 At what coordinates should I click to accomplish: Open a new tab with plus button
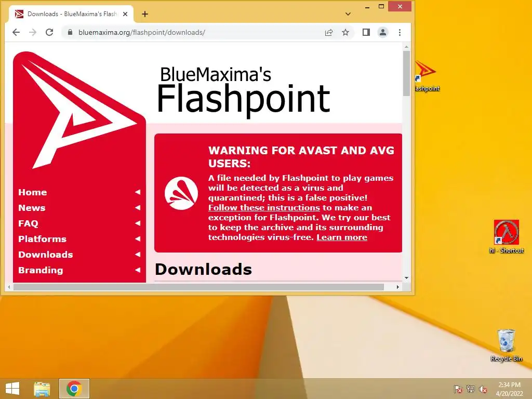coord(145,14)
